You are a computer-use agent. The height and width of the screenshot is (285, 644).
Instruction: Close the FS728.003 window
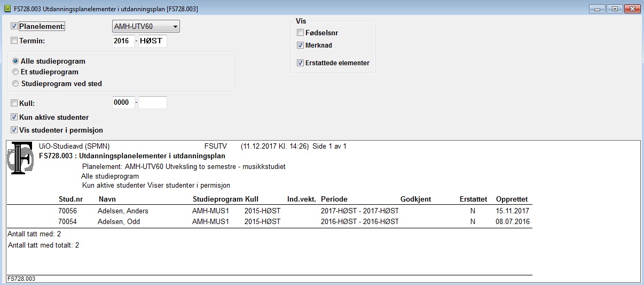(x=632, y=9)
